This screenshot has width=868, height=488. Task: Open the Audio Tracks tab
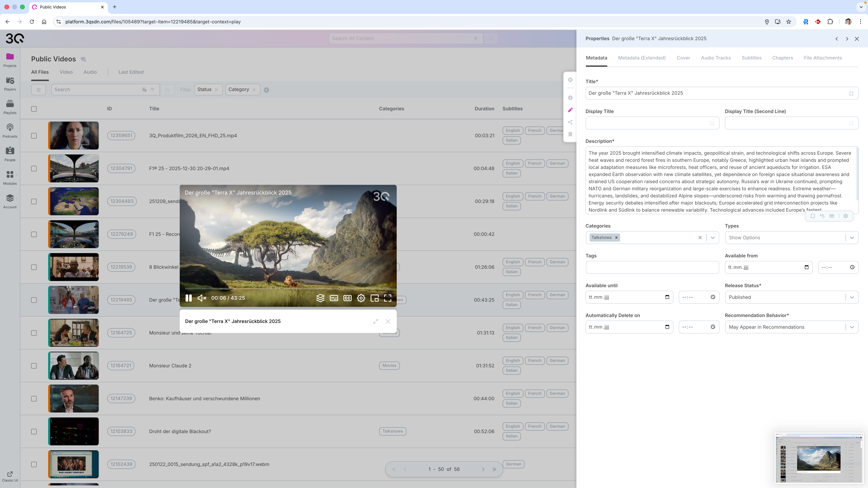[716, 58]
